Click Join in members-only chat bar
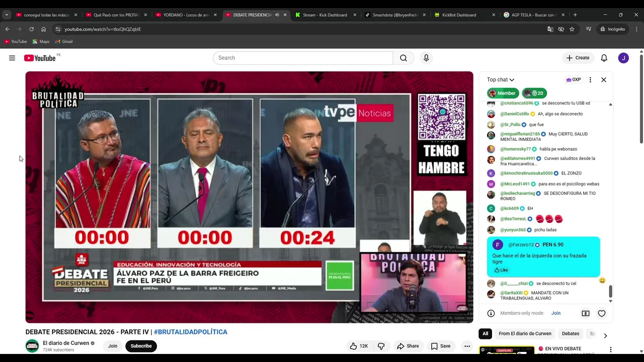This screenshot has width=644, height=362. pyautogui.click(x=556, y=313)
